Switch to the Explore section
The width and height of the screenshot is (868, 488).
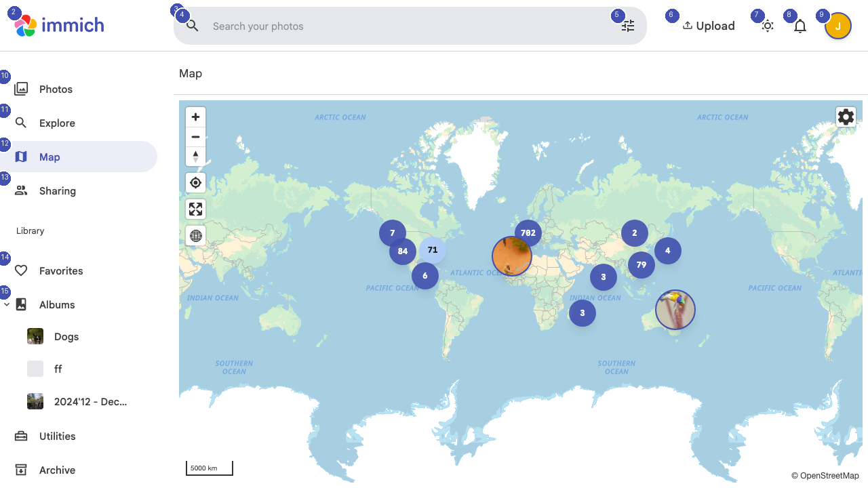57,123
